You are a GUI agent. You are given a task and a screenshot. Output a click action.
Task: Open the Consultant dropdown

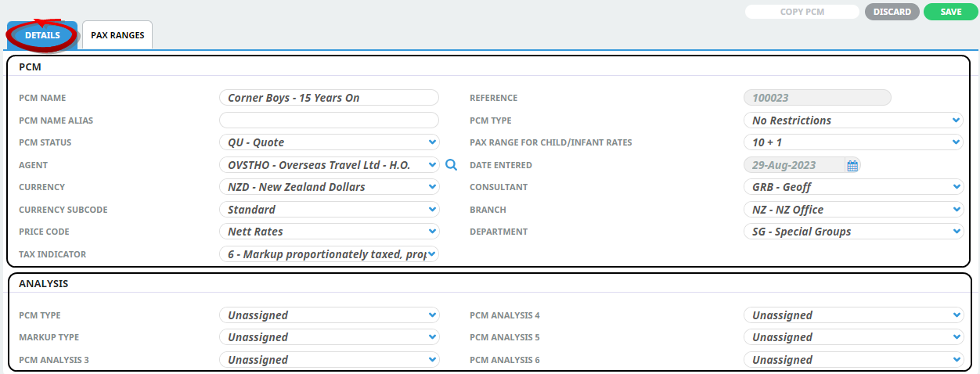852,187
